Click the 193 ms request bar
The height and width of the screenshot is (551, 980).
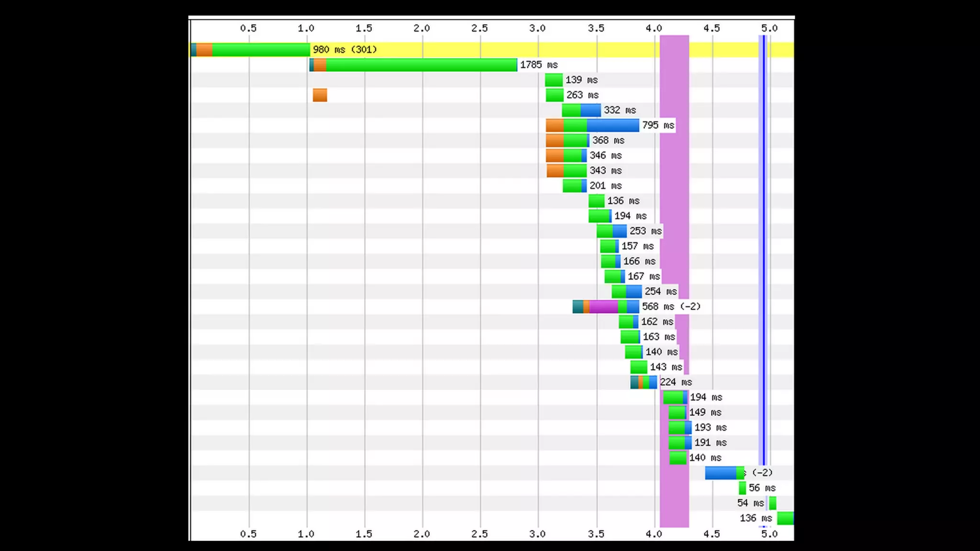pos(680,428)
